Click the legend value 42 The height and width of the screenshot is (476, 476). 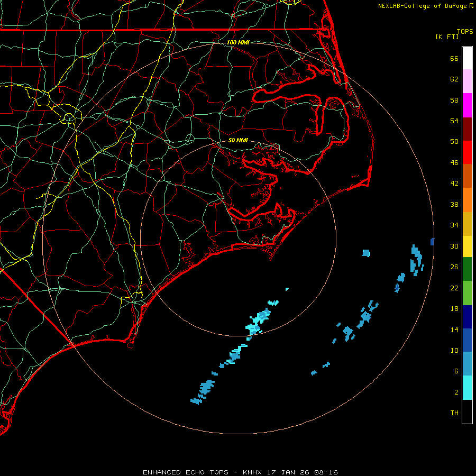point(454,184)
